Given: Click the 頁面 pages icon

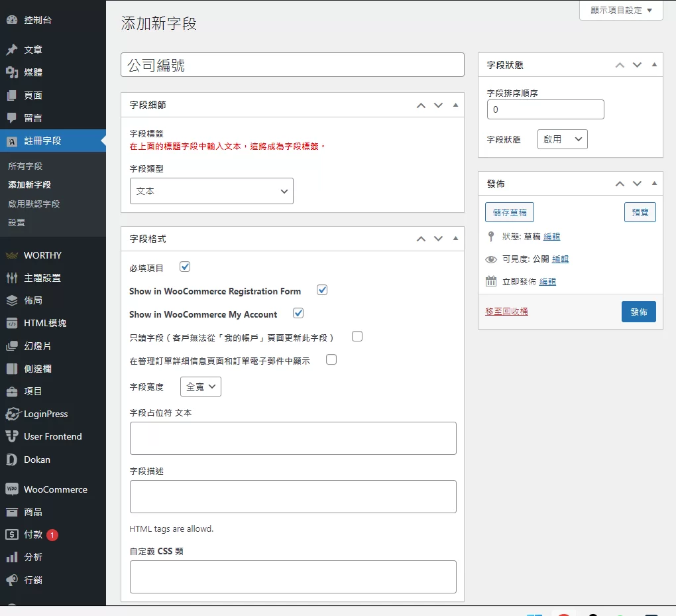Looking at the screenshot, I should [12, 95].
